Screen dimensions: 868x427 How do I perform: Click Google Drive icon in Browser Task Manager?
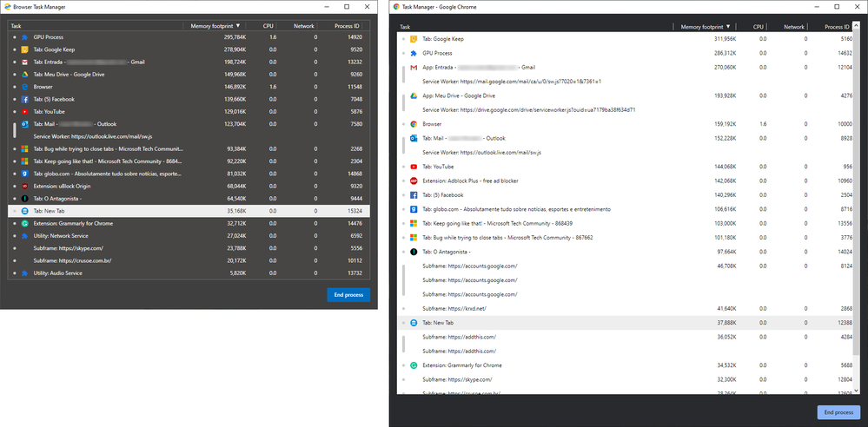click(x=24, y=75)
